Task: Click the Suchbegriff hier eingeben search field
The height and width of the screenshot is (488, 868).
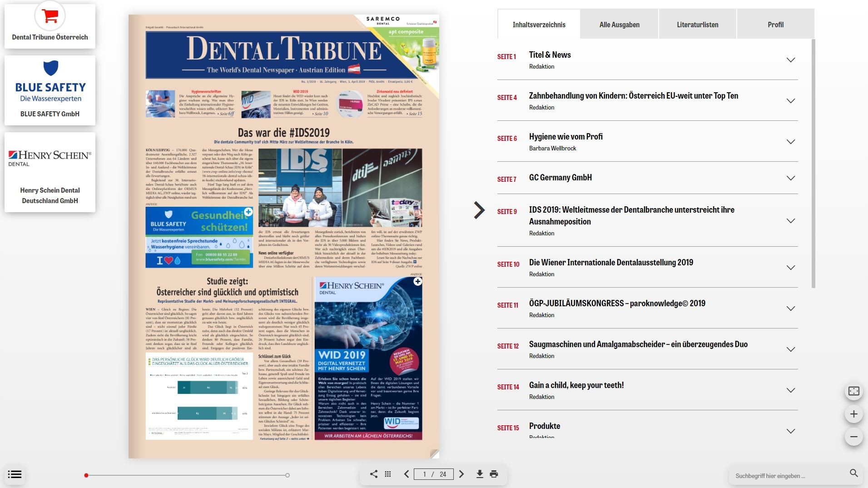Action: [x=790, y=476]
